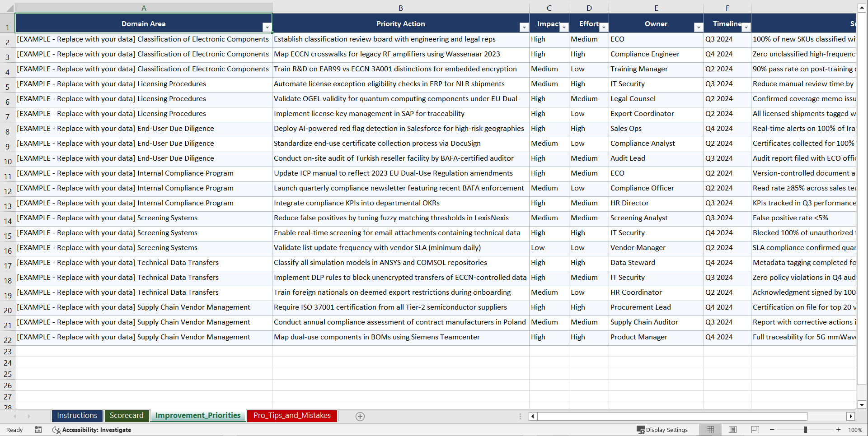868x436 pixels.
Task: Click the Display Settings icon
Action: pyautogui.click(x=640, y=430)
